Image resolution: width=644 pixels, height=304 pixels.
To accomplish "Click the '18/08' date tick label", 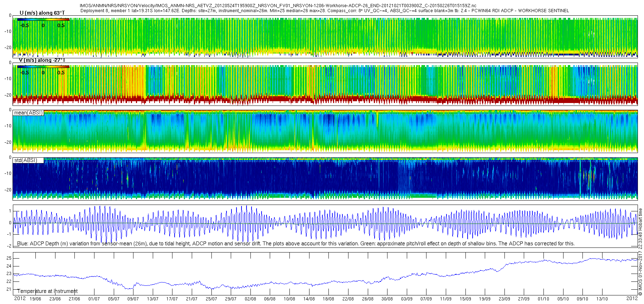I will [328, 299].
